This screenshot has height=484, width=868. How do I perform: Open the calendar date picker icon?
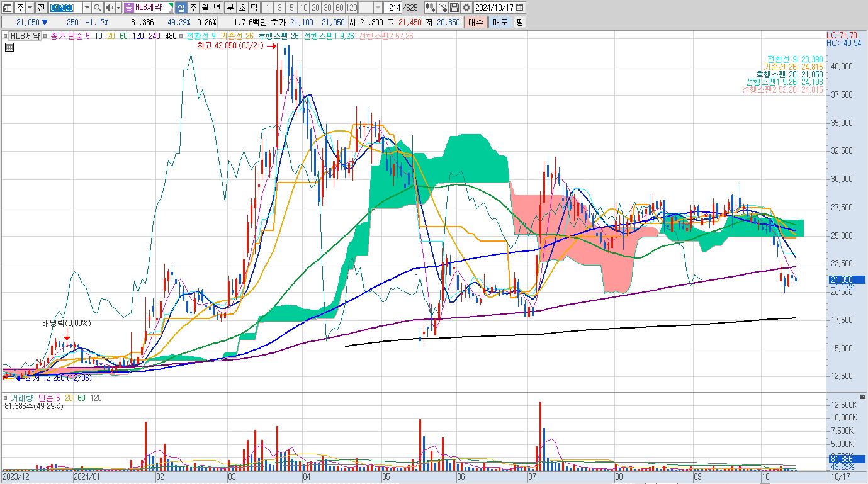[x=521, y=8]
